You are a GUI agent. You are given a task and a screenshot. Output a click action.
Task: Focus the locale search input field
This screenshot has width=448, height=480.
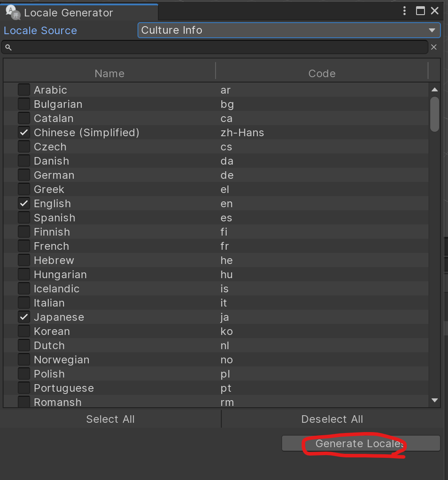point(215,47)
